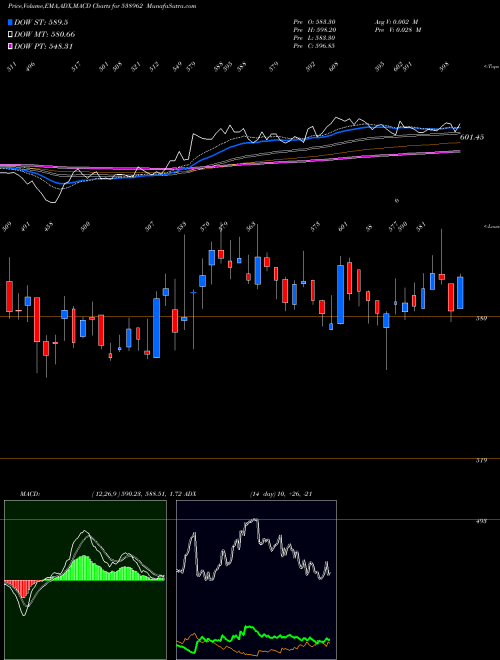Click the Pre C: 596.85 value

pos(314,46)
